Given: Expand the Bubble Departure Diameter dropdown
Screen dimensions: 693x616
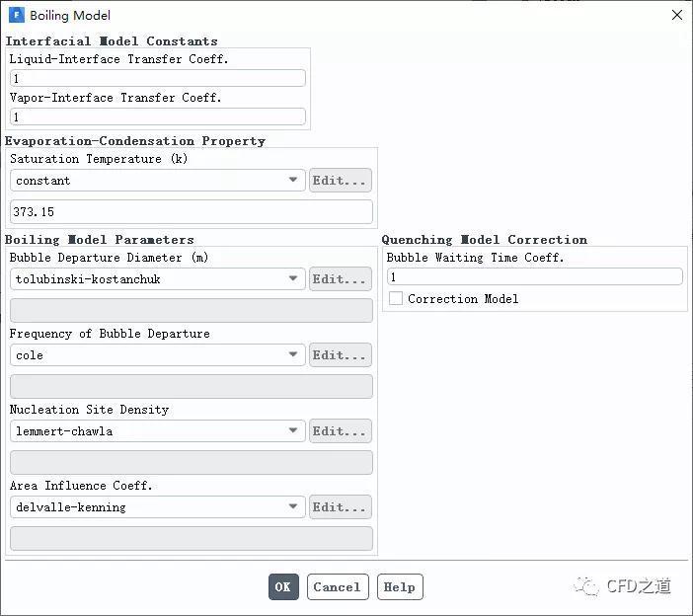Looking at the screenshot, I should [158, 279].
